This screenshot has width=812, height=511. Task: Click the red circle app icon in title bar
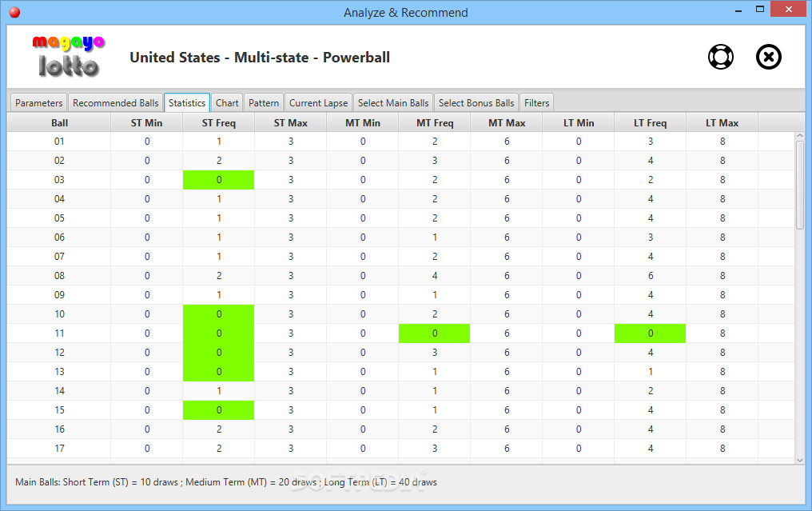click(14, 13)
